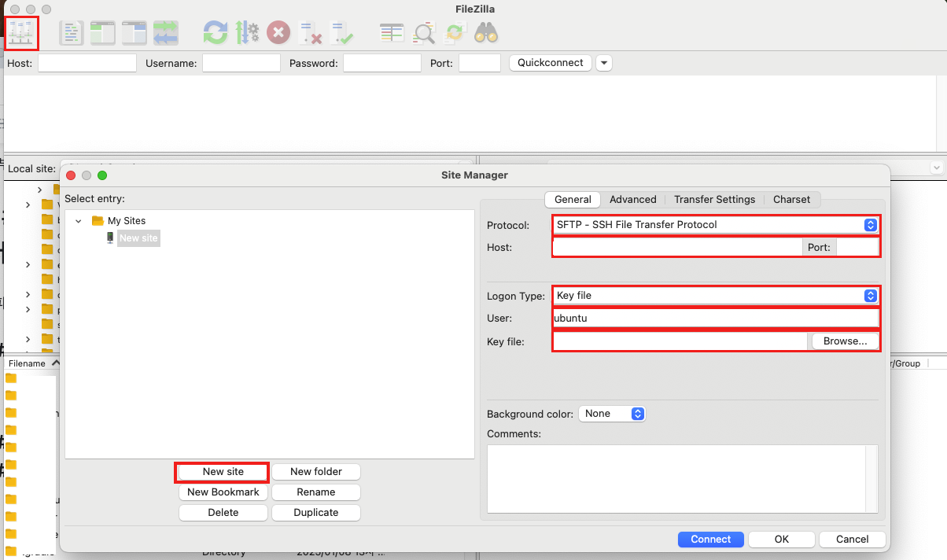Click the User field containing ubuntu
The image size is (947, 560).
[716, 319]
